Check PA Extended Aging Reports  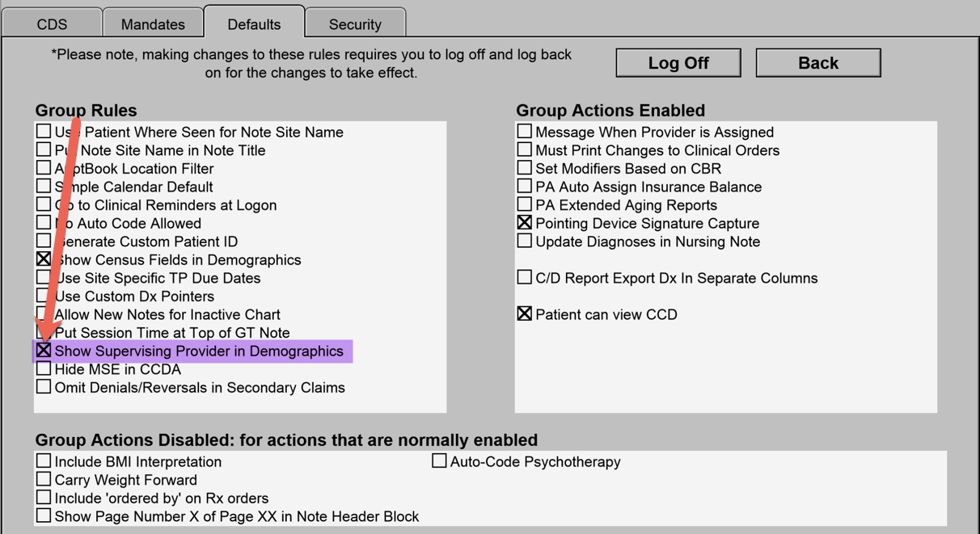[x=524, y=204]
